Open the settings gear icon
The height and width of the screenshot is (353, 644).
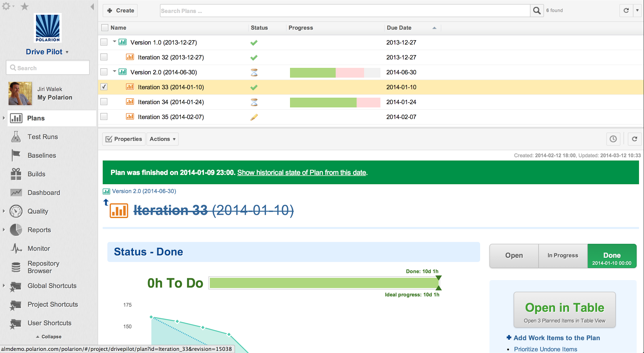(x=6, y=6)
